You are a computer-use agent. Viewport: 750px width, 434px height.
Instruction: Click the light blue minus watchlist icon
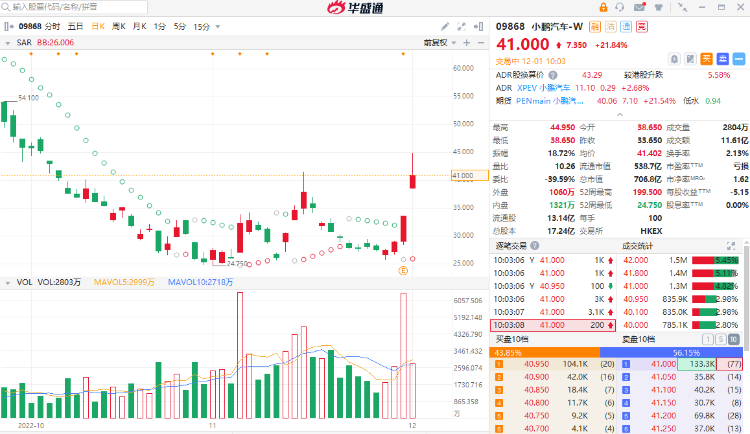(739, 59)
